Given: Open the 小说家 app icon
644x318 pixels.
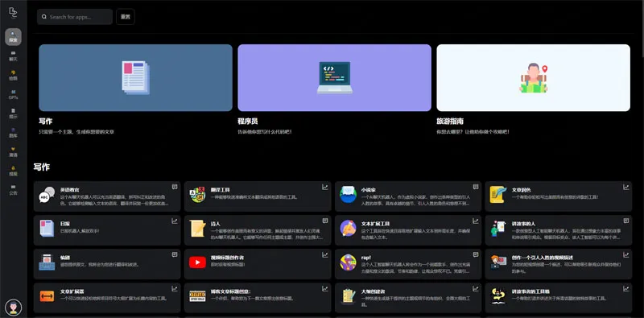Looking at the screenshot, I should click(348, 194).
